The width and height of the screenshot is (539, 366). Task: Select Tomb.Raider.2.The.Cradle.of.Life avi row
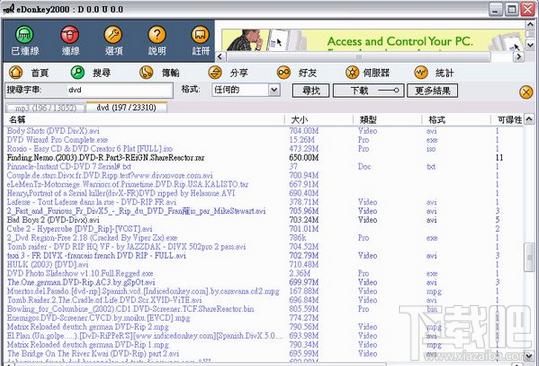click(265, 300)
